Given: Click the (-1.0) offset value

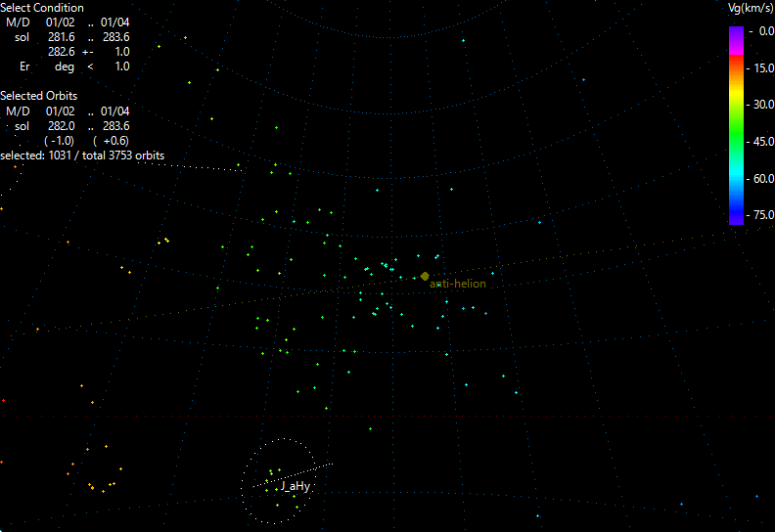Looking at the screenshot, I should (61, 141).
